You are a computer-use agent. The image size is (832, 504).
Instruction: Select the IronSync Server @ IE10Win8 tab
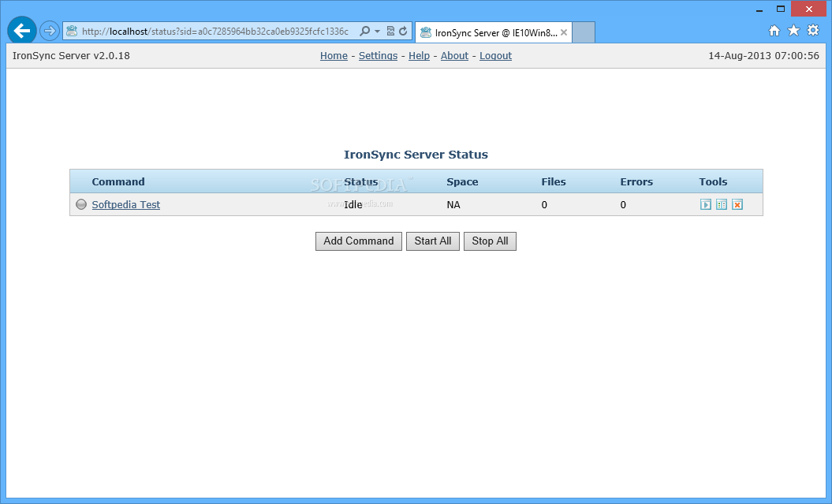click(494, 32)
